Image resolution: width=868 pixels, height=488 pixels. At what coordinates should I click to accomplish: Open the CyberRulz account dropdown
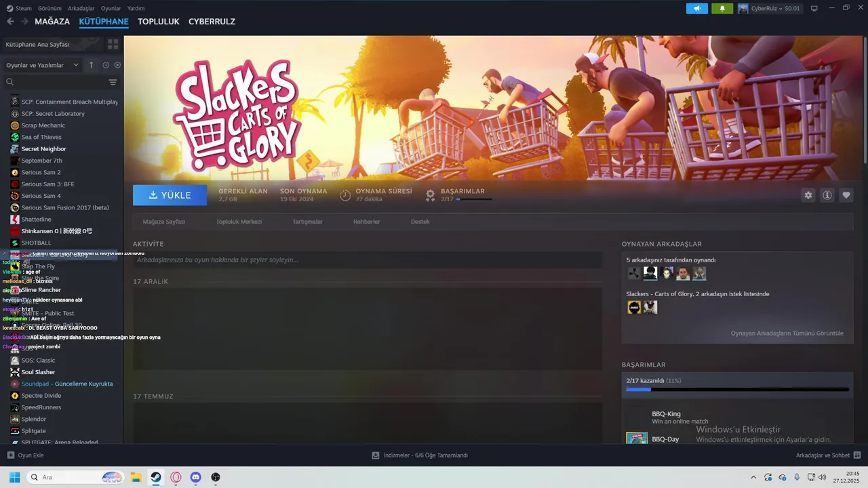(x=769, y=8)
